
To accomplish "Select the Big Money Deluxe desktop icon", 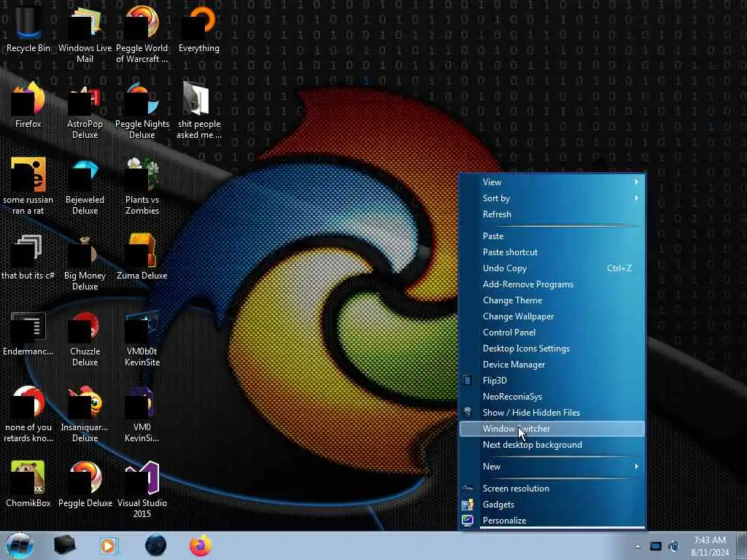I will (x=85, y=262).
